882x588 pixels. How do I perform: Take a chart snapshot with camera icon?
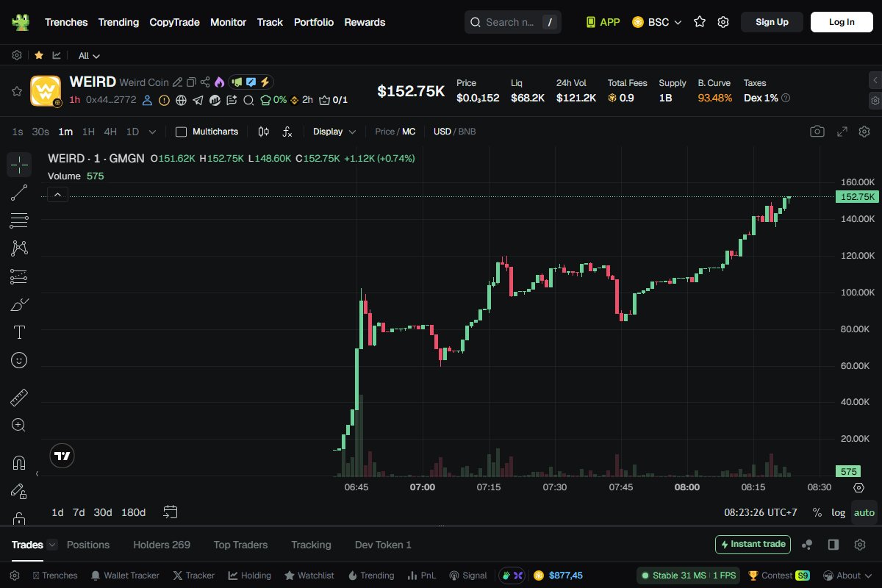tap(817, 132)
